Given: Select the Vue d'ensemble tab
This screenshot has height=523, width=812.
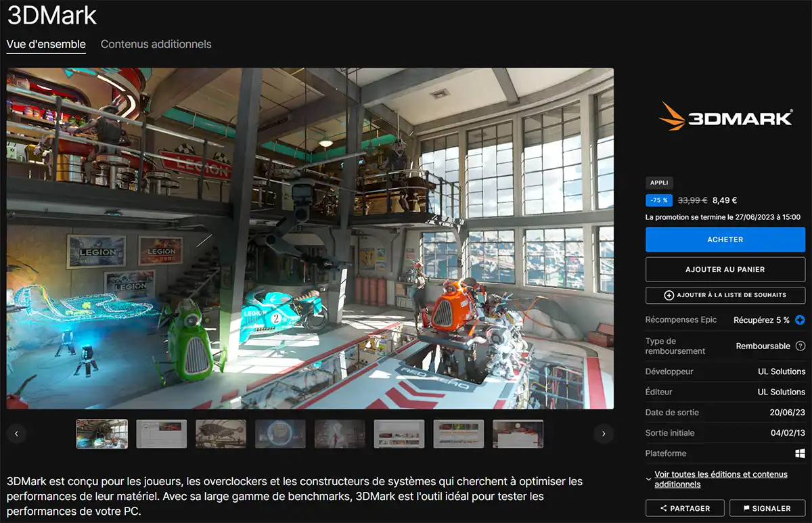Looking at the screenshot, I should pos(45,43).
